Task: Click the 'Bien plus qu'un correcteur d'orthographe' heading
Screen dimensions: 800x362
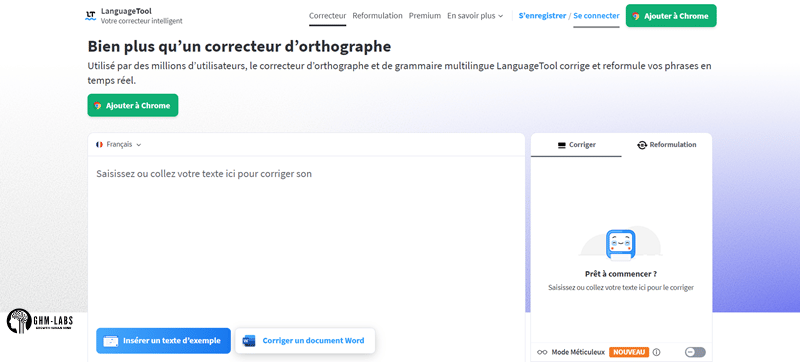Action: pos(239,46)
